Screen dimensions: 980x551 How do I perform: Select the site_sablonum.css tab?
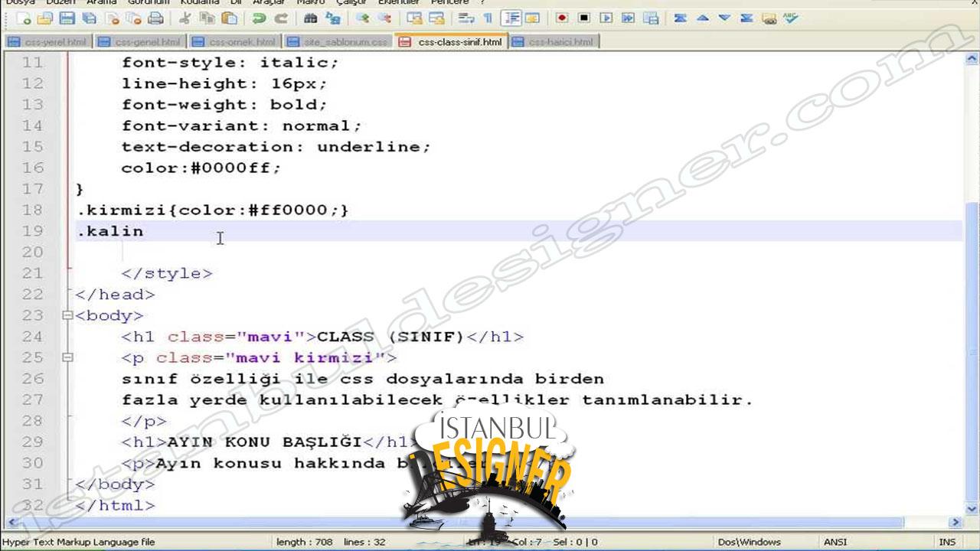338,42
